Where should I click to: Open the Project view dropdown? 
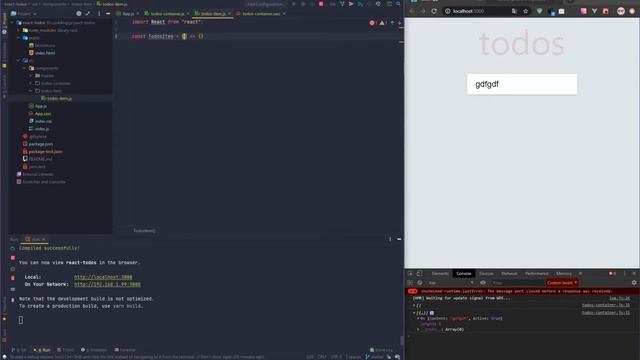[x=24, y=13]
